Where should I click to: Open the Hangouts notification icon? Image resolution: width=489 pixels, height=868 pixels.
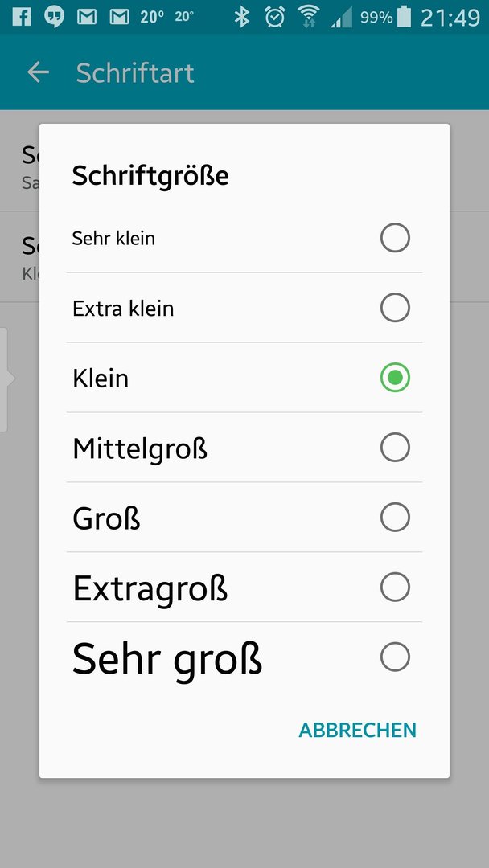coord(54,17)
